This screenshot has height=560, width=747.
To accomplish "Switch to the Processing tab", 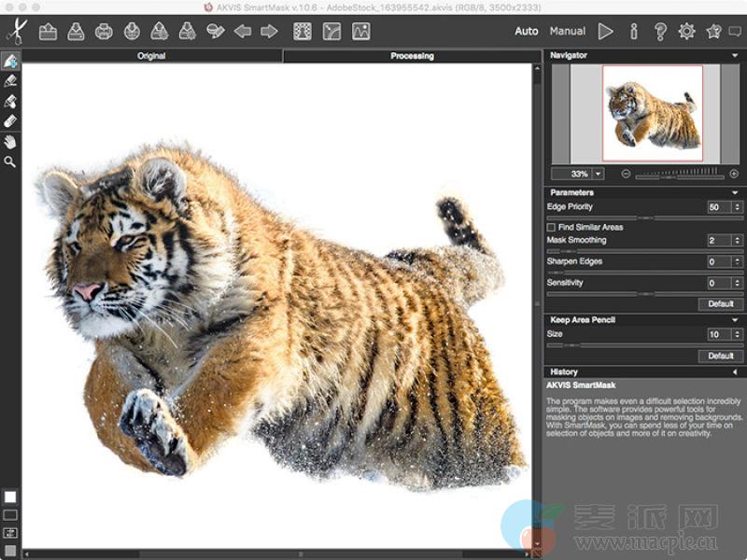I will coord(412,56).
